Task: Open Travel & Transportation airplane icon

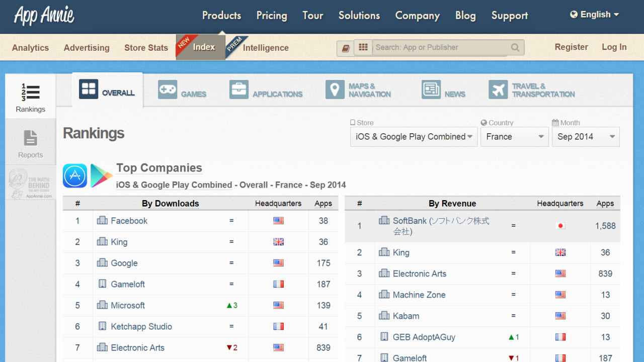Action: 498,89
